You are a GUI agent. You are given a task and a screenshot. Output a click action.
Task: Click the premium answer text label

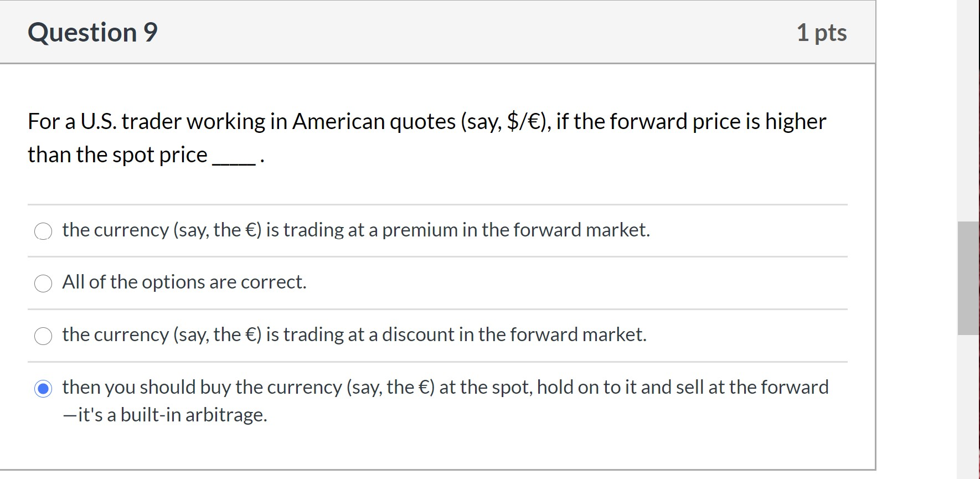[x=356, y=230]
